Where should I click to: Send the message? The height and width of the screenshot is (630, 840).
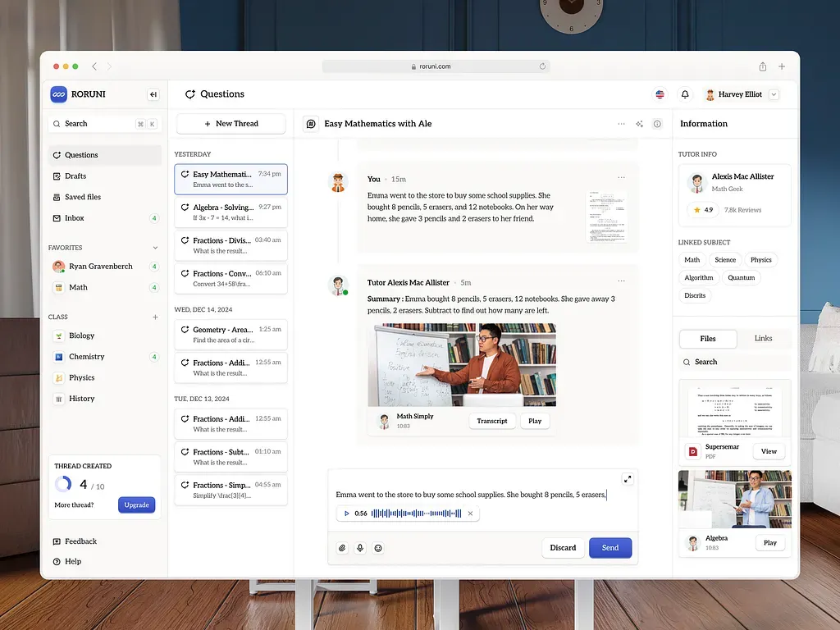tap(610, 548)
